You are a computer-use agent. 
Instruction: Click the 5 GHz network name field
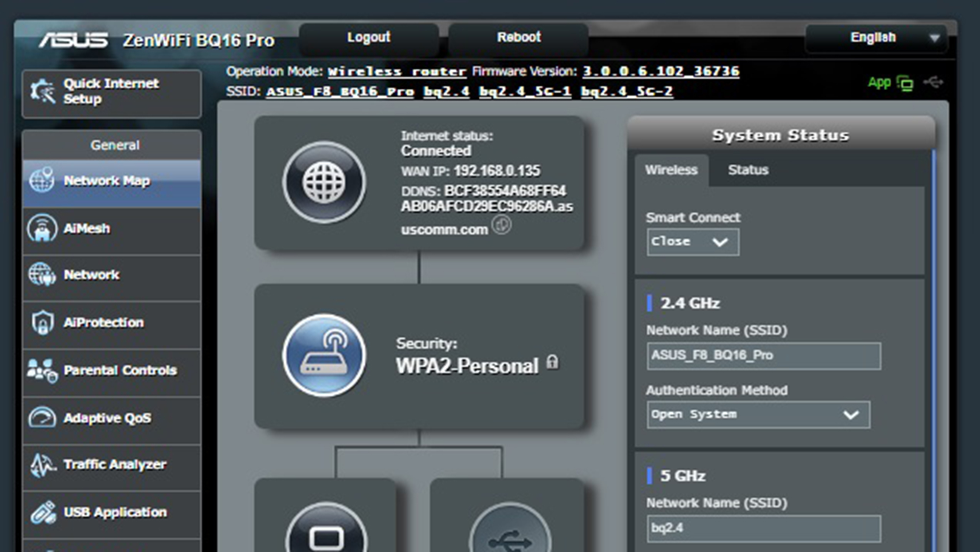[x=763, y=528]
